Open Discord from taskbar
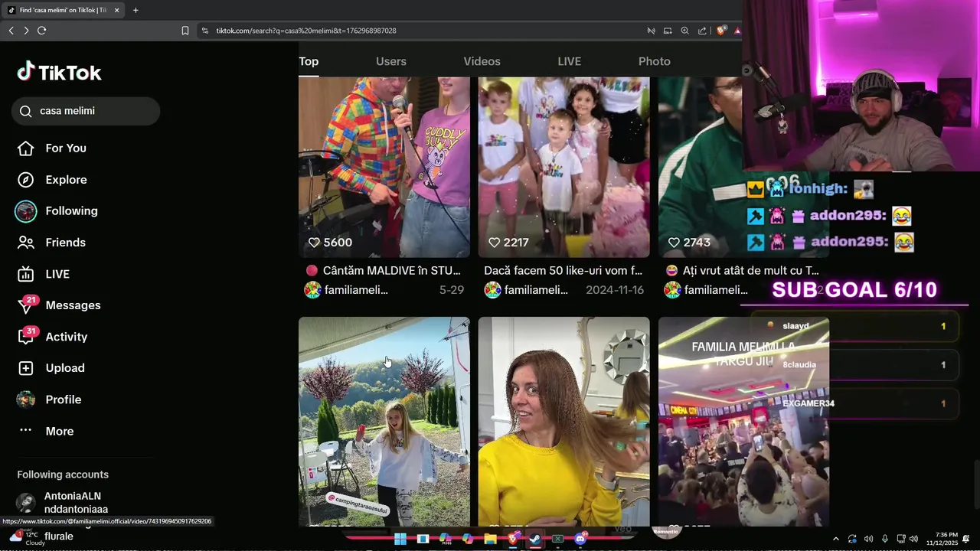 [580, 539]
